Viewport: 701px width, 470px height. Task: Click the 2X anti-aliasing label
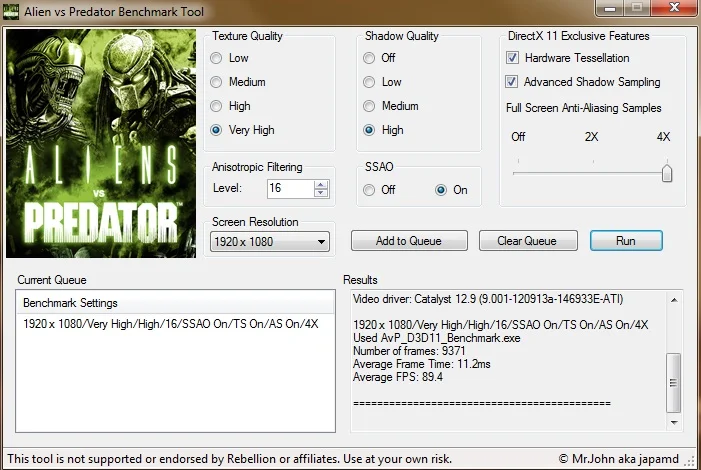(x=591, y=137)
